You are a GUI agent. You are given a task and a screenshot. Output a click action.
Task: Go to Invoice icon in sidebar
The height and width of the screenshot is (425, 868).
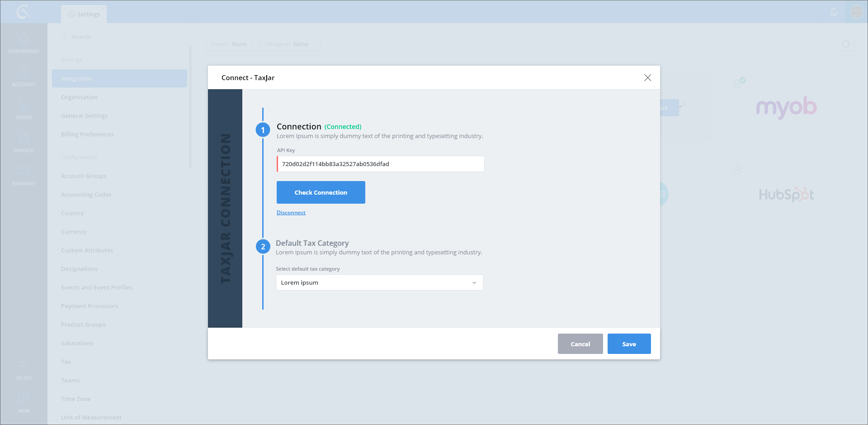[x=24, y=138]
